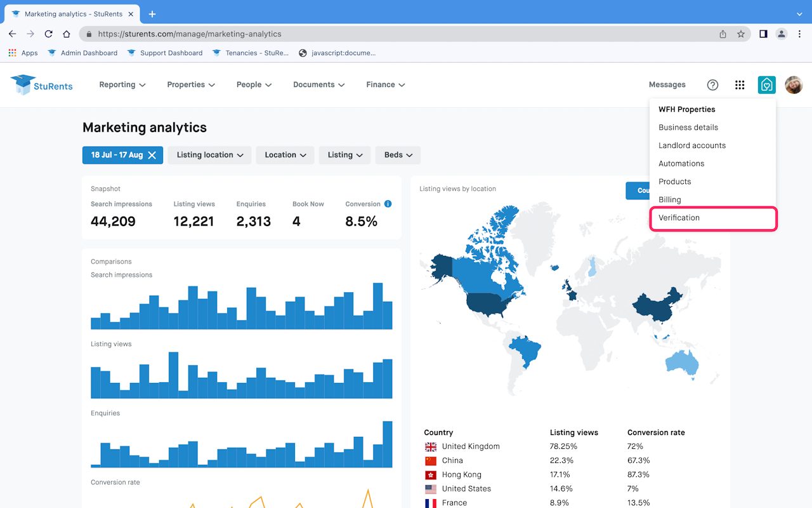Select Billing in the dropdown menu
This screenshot has height=508, width=812.
(669, 199)
